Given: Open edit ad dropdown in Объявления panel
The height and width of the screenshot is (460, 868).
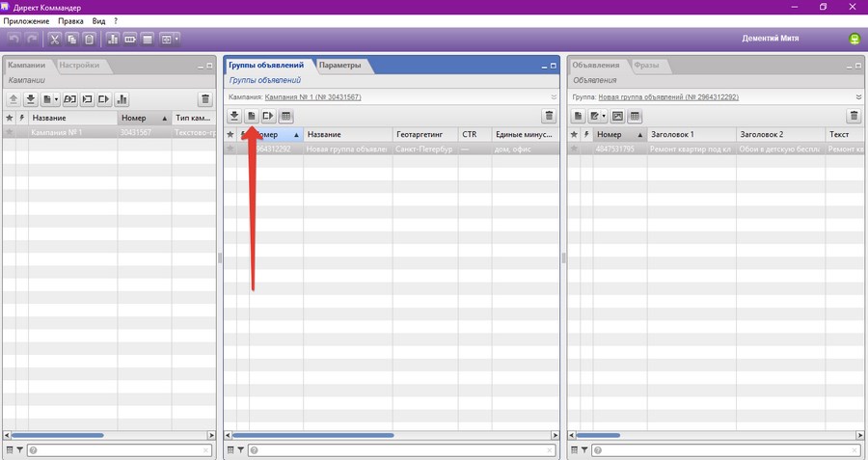Looking at the screenshot, I should pos(604,117).
